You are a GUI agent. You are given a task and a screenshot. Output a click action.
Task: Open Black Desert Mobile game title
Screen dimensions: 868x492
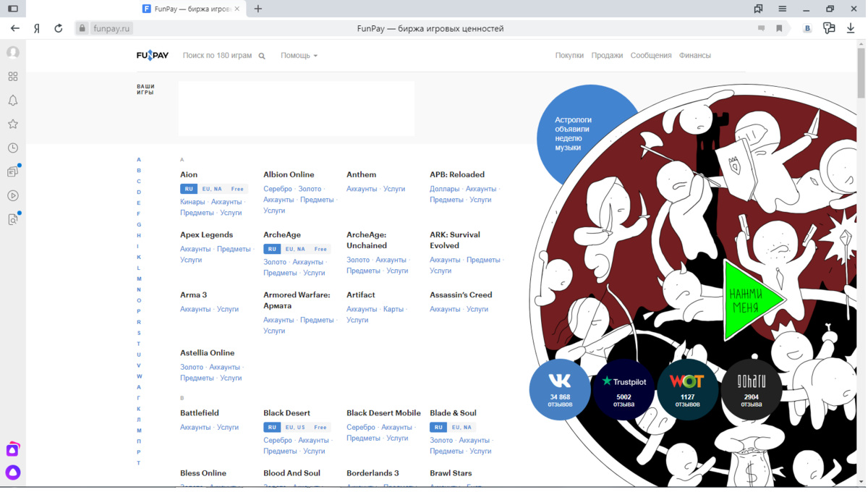tap(383, 412)
